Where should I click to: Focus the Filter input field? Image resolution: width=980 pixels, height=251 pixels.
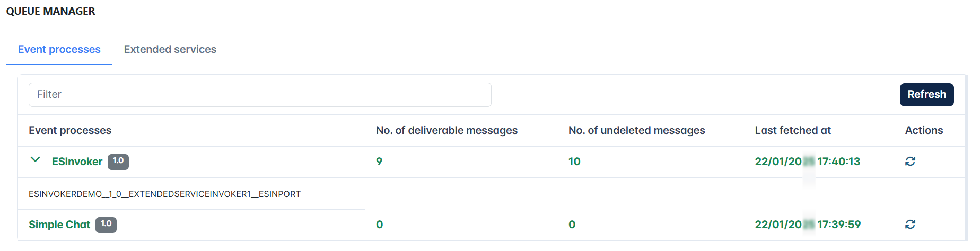point(260,95)
